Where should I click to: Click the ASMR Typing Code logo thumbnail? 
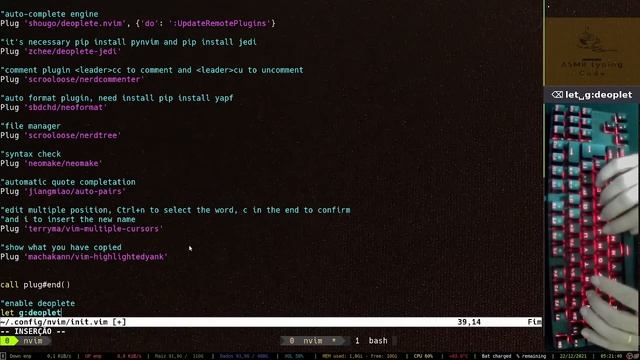[x=592, y=51]
